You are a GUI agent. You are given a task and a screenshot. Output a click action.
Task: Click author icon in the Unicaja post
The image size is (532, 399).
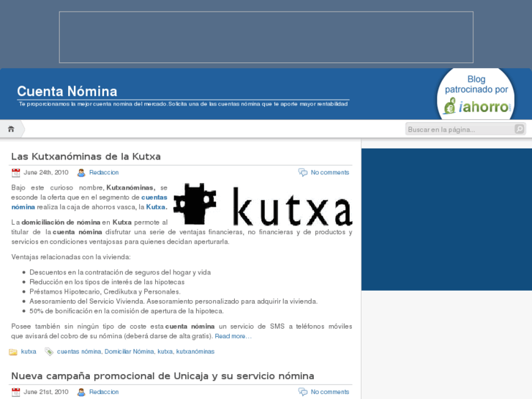[81, 392]
